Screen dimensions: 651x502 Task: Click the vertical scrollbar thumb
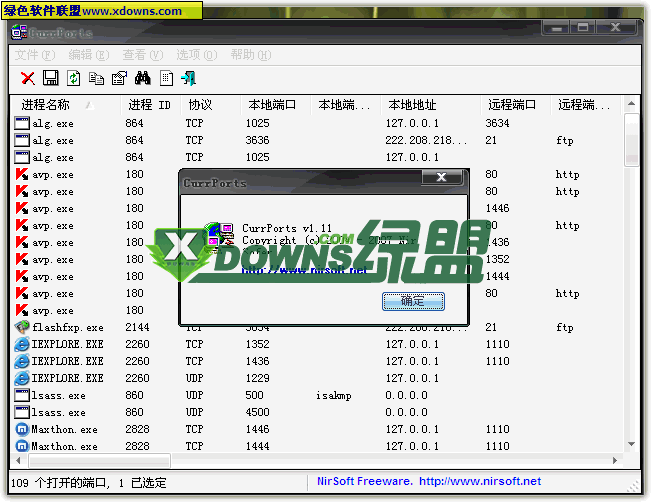(631, 140)
